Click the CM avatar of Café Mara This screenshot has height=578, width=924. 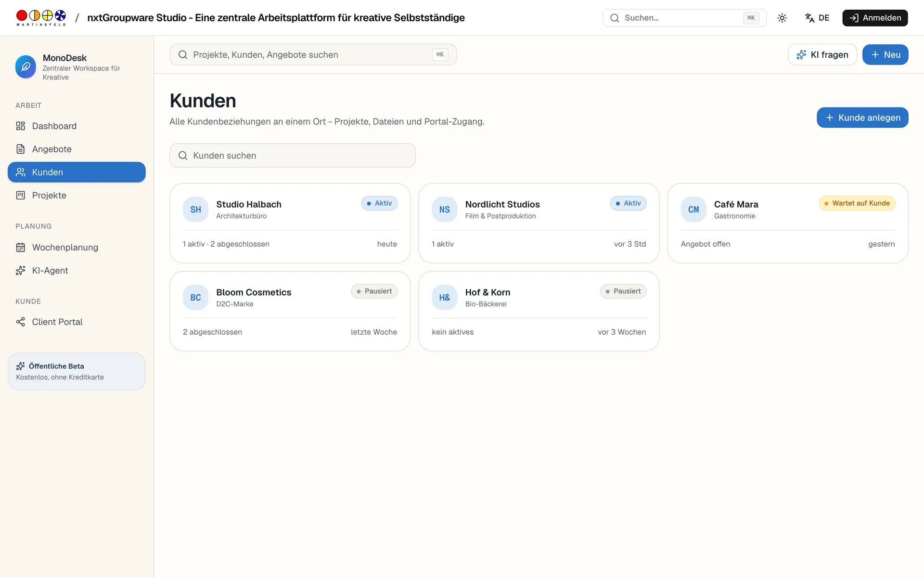click(693, 210)
